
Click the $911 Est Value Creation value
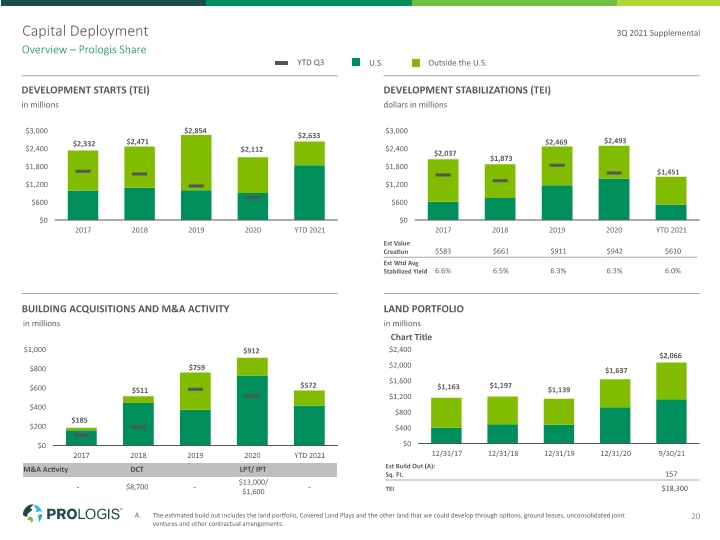[558, 251]
